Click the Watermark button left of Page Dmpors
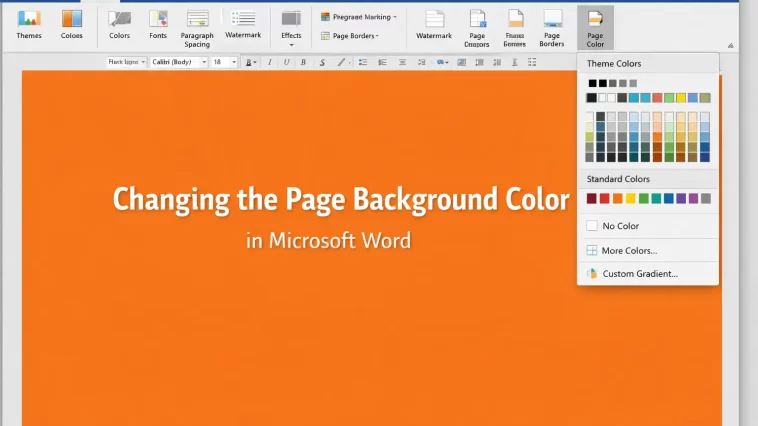Viewport: 758px width, 426px height. [x=434, y=25]
